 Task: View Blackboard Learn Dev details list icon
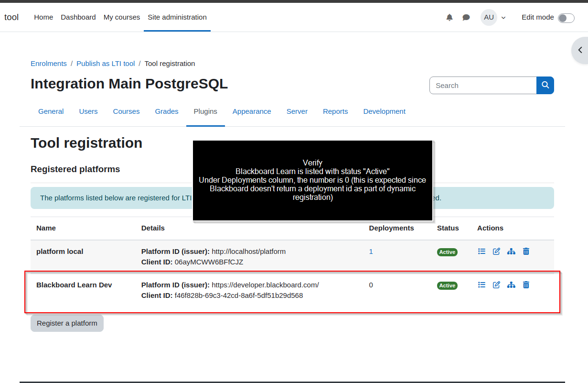[x=481, y=285]
